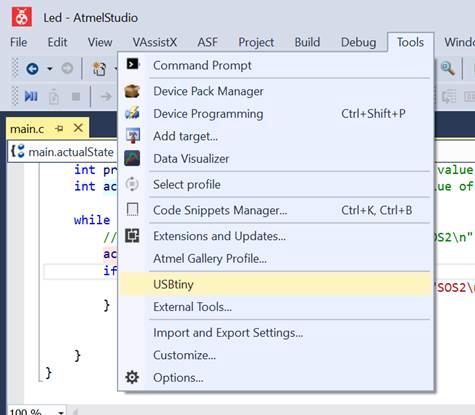The image size is (475, 415).
Task: Collapse the Tools menu
Action: [410, 42]
